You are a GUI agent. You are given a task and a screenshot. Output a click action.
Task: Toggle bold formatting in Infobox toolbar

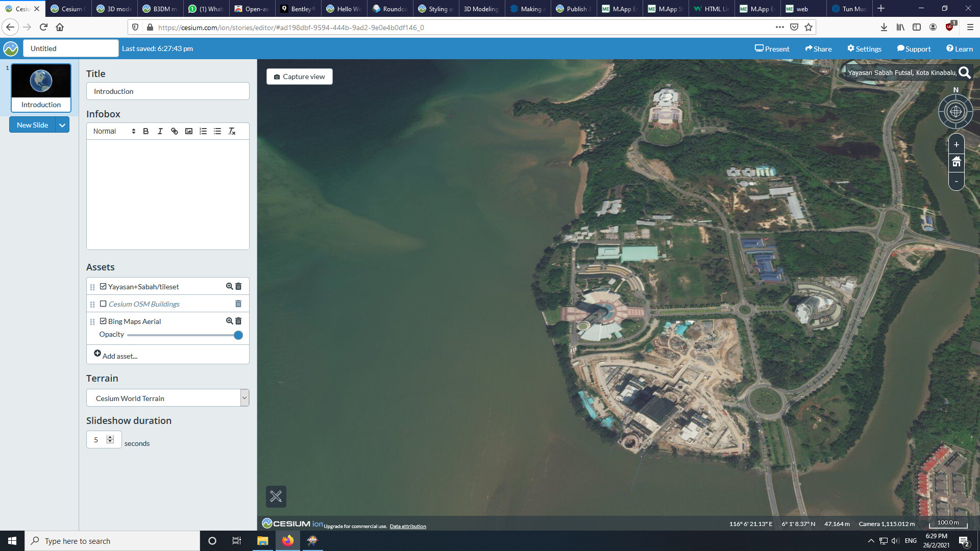146,132
